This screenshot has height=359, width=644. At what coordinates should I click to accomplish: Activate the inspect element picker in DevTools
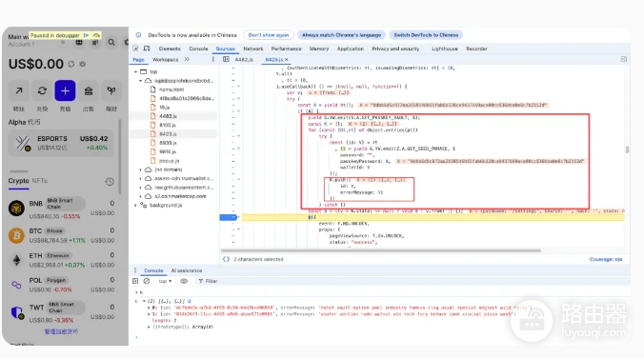tap(135, 49)
